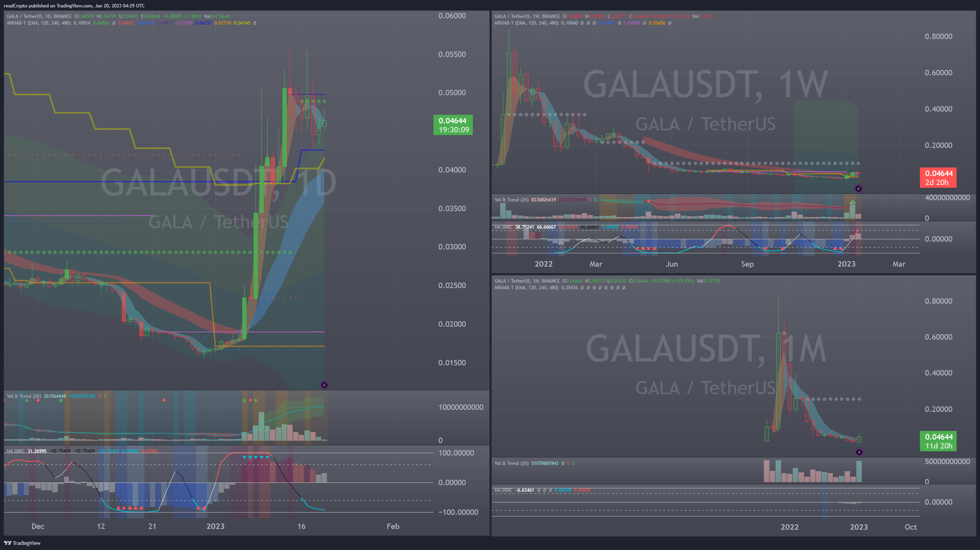
Task: Click 10000000000 on the 1D volume axis
Action: (x=461, y=407)
